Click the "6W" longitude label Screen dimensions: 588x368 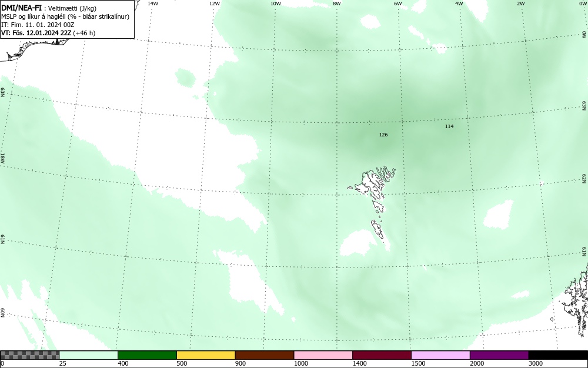pyautogui.click(x=398, y=4)
